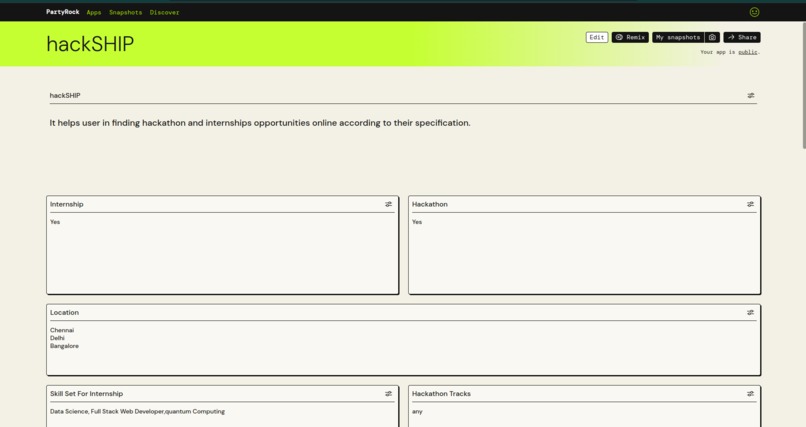Click the public visibility link

point(747,52)
